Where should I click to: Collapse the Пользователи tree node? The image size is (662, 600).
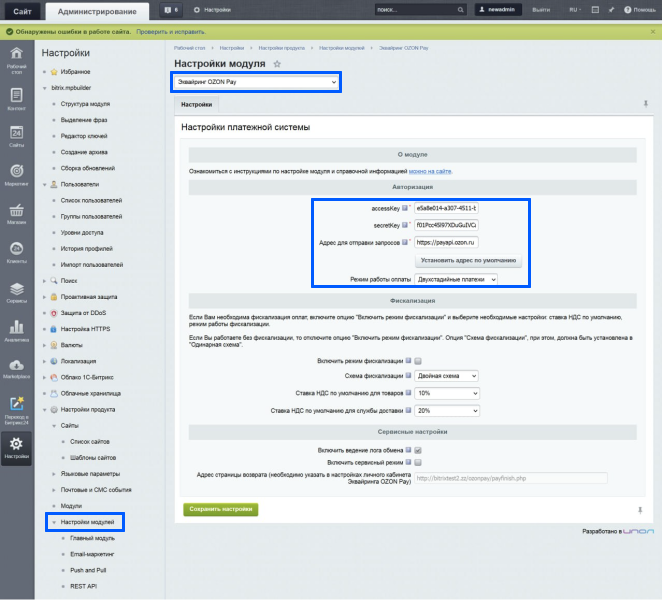click(x=44, y=185)
